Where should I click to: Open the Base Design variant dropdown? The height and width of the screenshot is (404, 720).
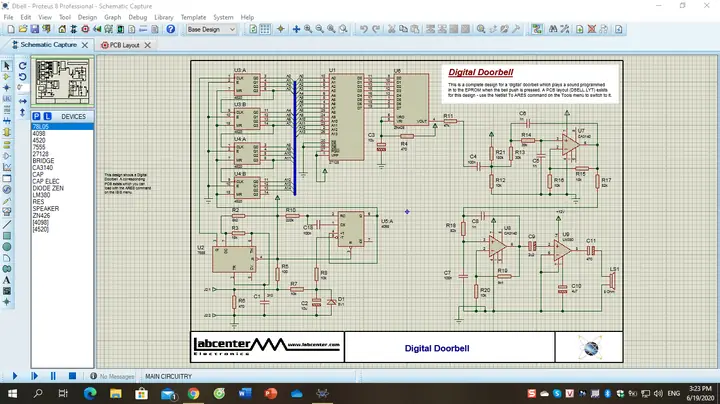click(211, 29)
